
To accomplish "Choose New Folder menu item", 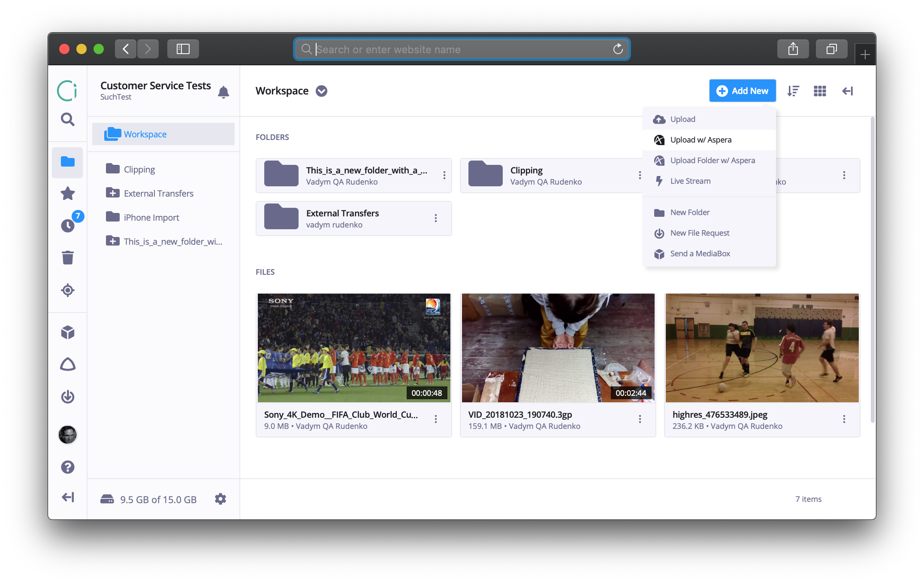I will click(709, 213).
